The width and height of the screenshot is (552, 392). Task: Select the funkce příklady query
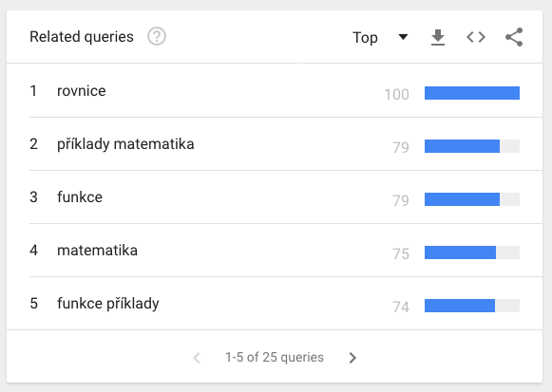click(108, 304)
